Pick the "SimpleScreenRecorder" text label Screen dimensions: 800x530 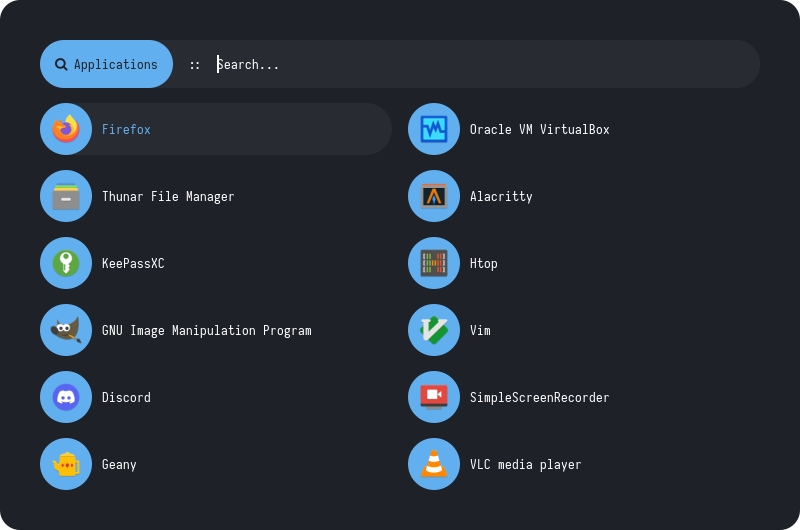point(539,397)
